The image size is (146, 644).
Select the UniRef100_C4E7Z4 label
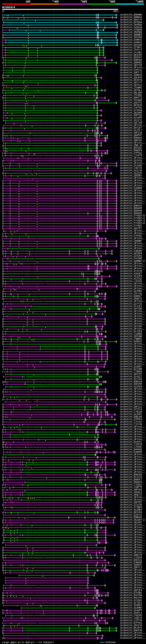coord(131,168)
